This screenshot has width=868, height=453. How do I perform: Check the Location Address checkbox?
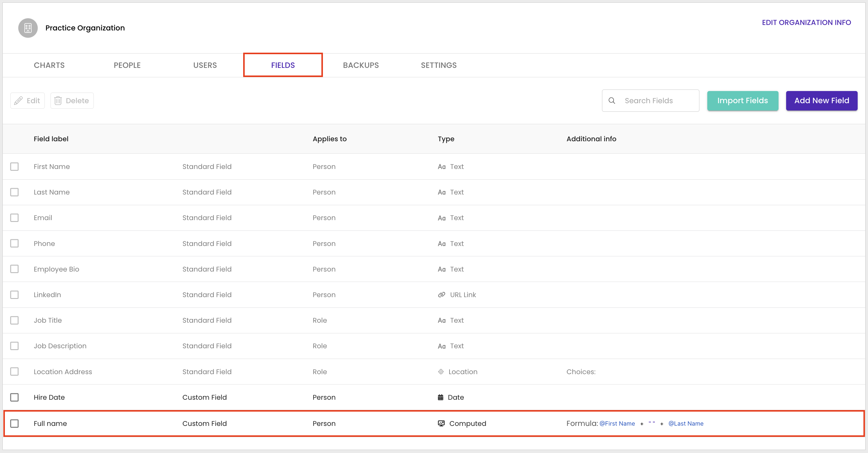point(15,371)
